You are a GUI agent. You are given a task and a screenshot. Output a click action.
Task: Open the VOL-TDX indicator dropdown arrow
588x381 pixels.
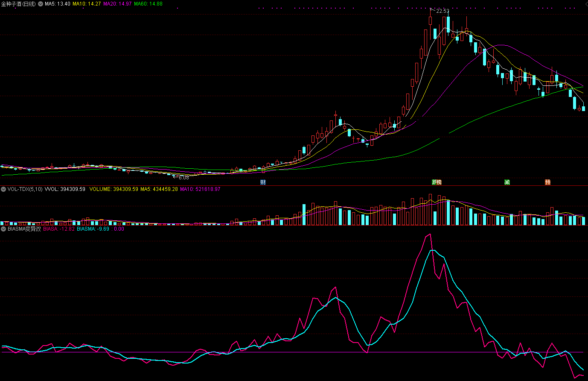(3, 189)
